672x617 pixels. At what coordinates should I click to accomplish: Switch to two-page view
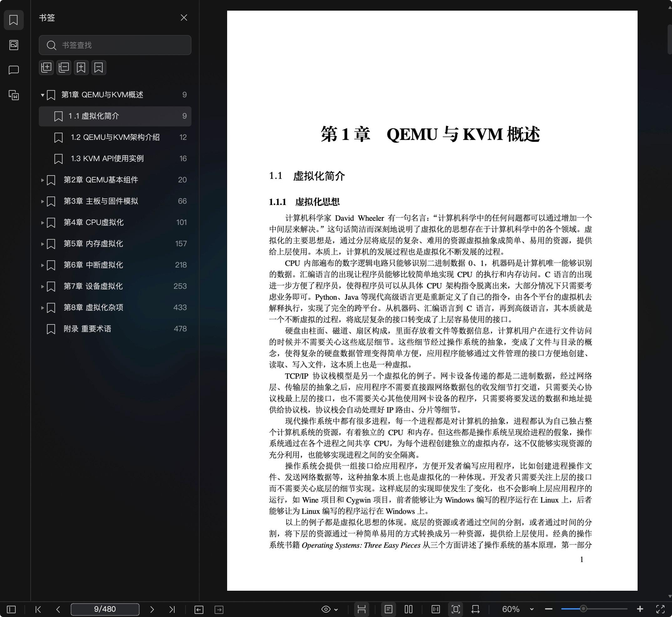point(409,609)
